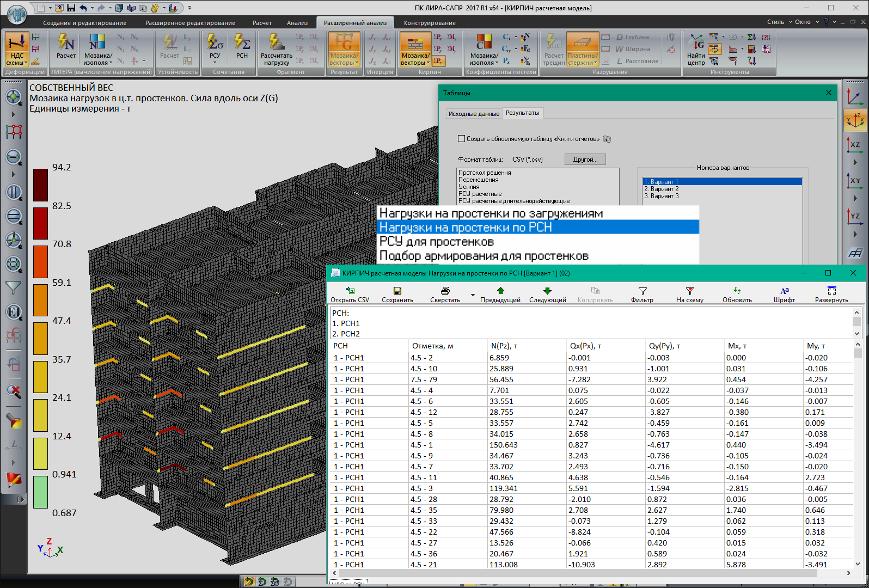Viewport: 869px width, 588px height.
Task: Open the НДС схемы dropdown
Action: coord(17,59)
